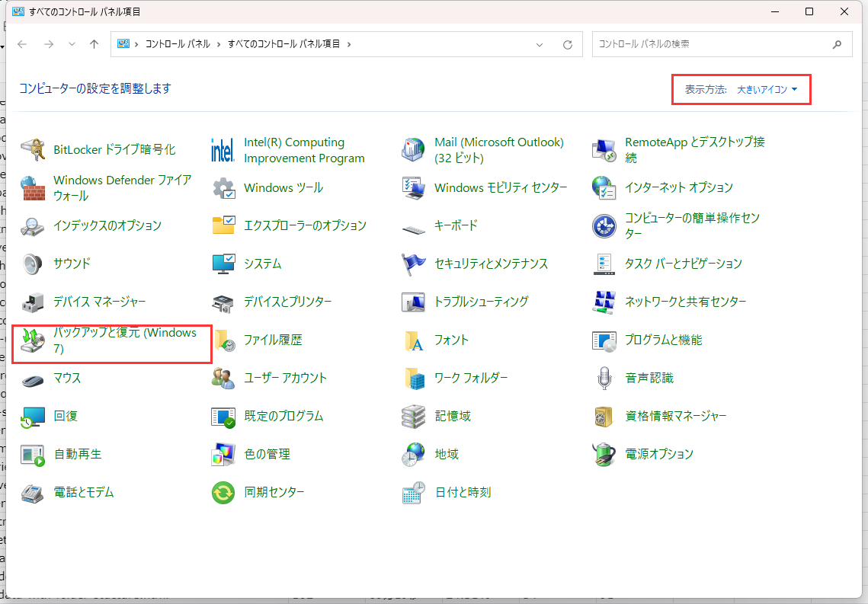Open the サウンド speaker icon

pos(33,264)
